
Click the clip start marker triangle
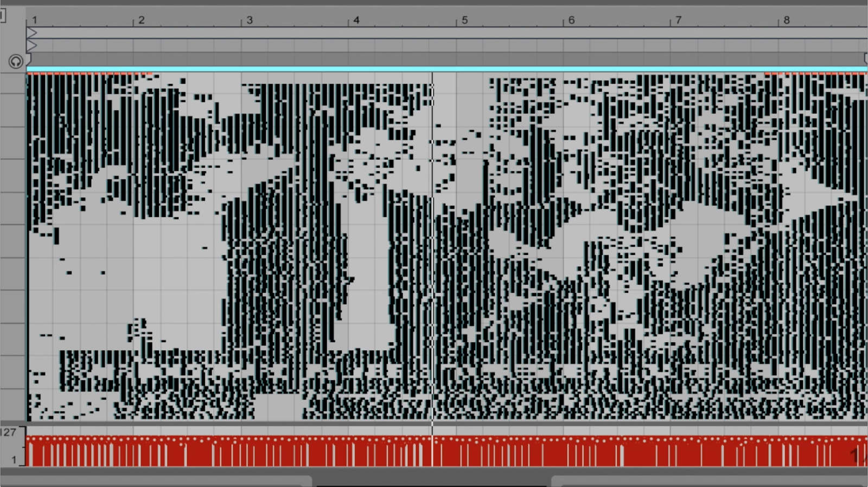coord(31,34)
